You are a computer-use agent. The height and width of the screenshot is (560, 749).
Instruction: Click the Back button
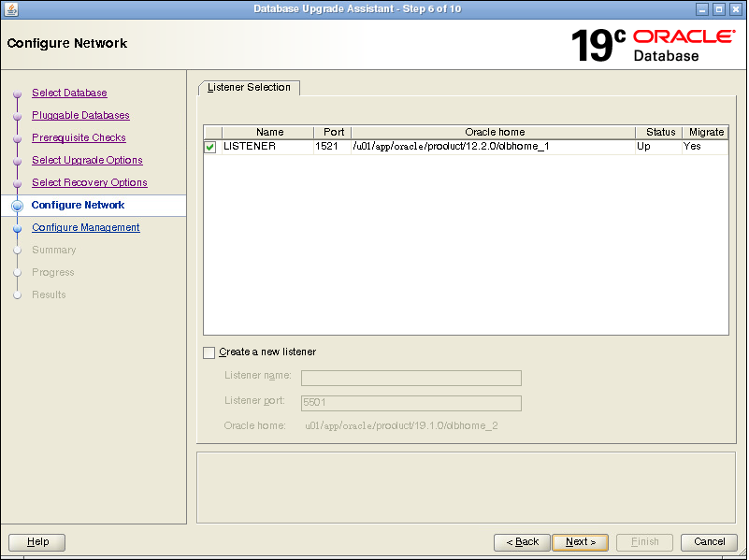(x=522, y=542)
